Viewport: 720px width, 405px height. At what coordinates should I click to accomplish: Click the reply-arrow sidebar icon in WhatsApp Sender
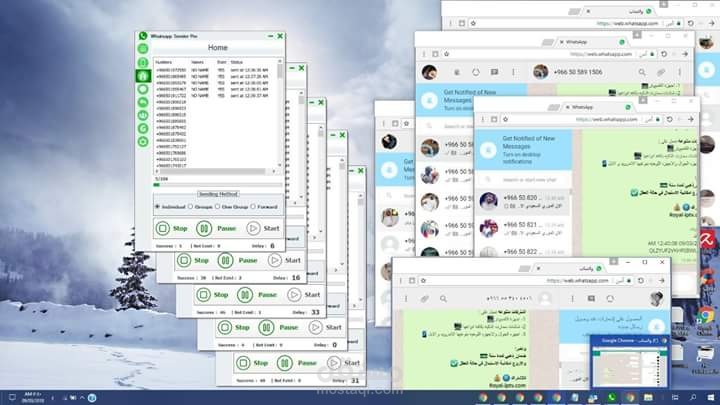pyautogui.click(x=143, y=102)
